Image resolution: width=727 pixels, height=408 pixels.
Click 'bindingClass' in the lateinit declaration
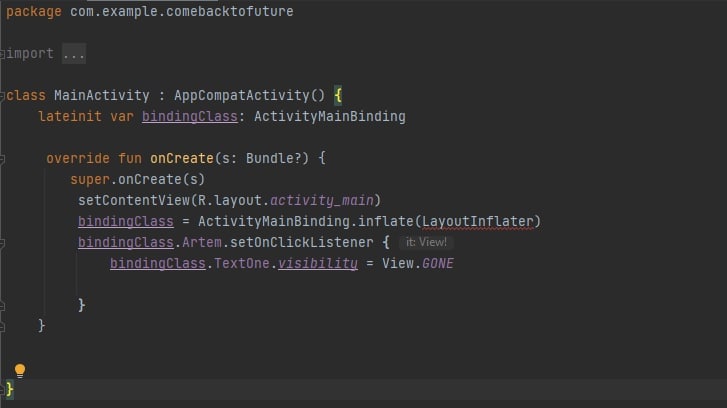[x=190, y=116]
